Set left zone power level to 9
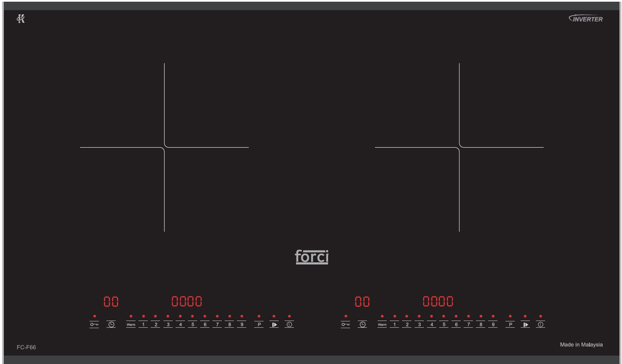 pos(242,324)
